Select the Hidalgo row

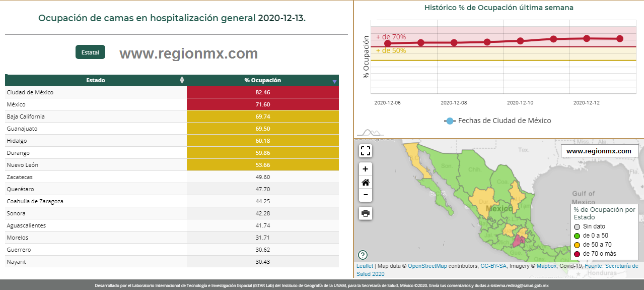click(172, 141)
